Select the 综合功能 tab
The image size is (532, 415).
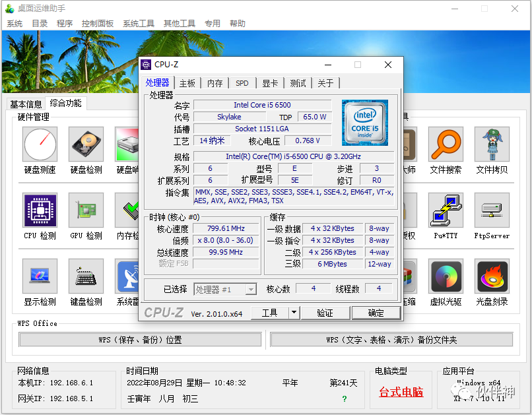point(66,103)
